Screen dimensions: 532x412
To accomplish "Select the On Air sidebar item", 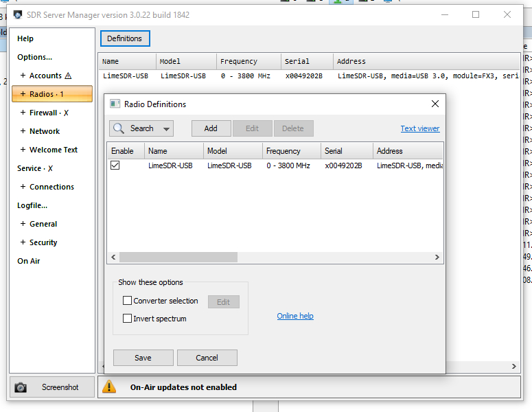I will click(x=29, y=261).
